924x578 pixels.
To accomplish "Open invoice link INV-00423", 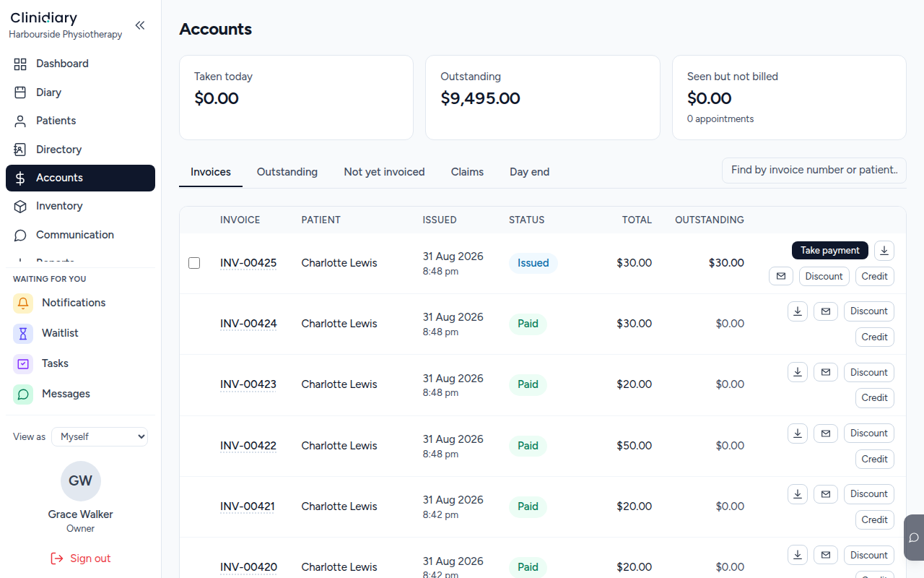I will coord(248,384).
